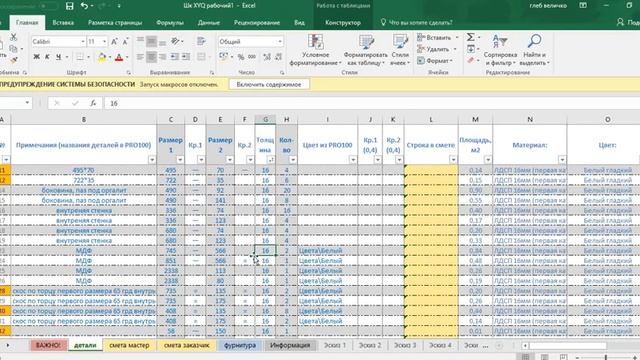Screen dimensions: 640x360
Task: Toggle right horizontal alignment
Action: (x=162, y=57)
